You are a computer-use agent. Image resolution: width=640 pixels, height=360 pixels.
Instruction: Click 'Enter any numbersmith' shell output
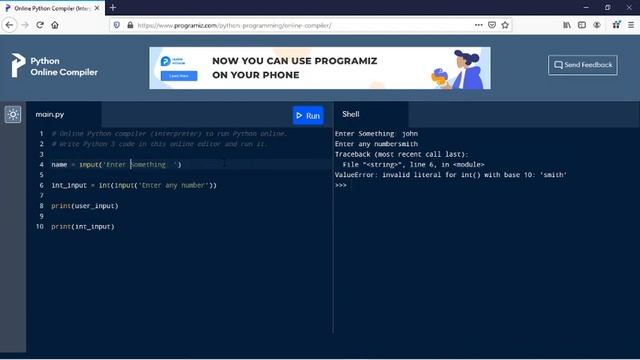click(x=376, y=144)
